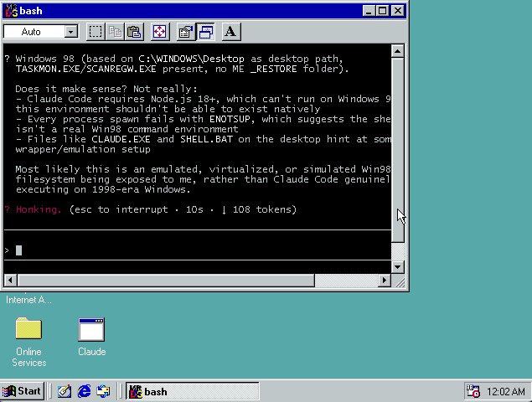This screenshot has height=402, width=532.
Task: Click the horizontal scrollbar right arrow
Action: pos(385,281)
